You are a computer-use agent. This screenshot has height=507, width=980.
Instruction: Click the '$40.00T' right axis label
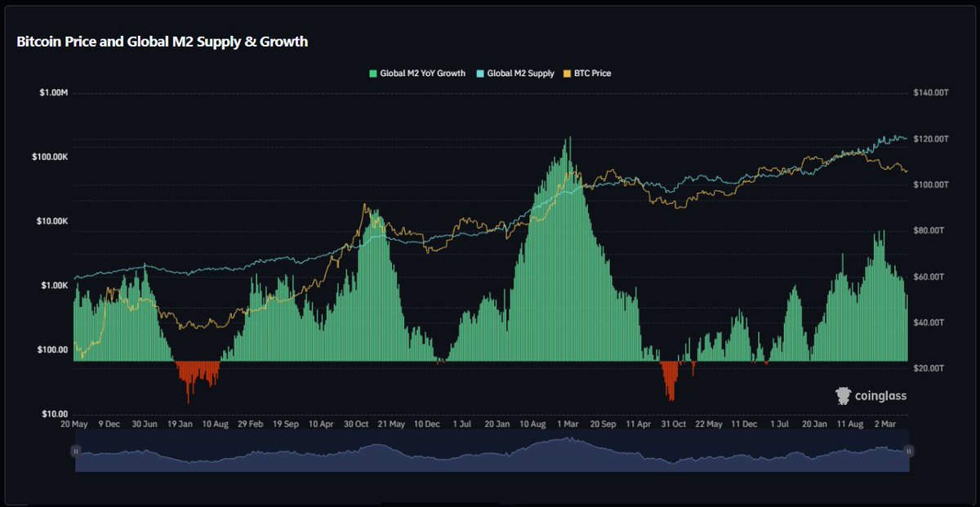coord(930,322)
